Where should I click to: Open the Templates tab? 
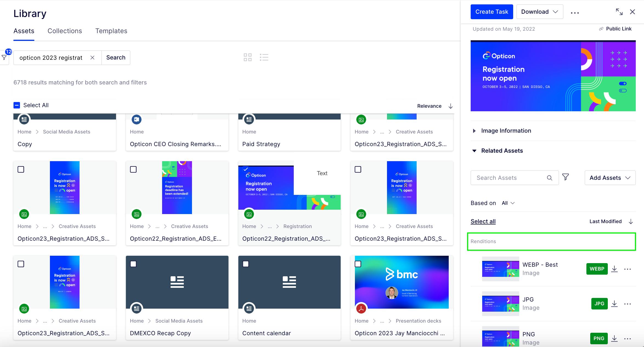[x=111, y=31]
